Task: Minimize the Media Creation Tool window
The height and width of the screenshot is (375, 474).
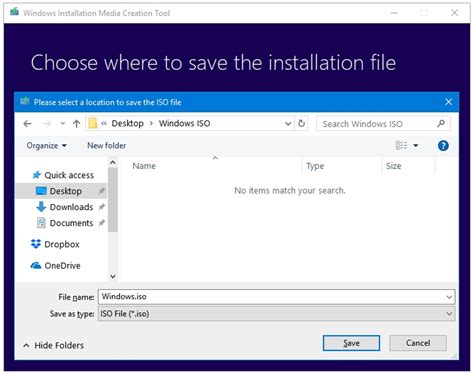Action: [x=394, y=13]
